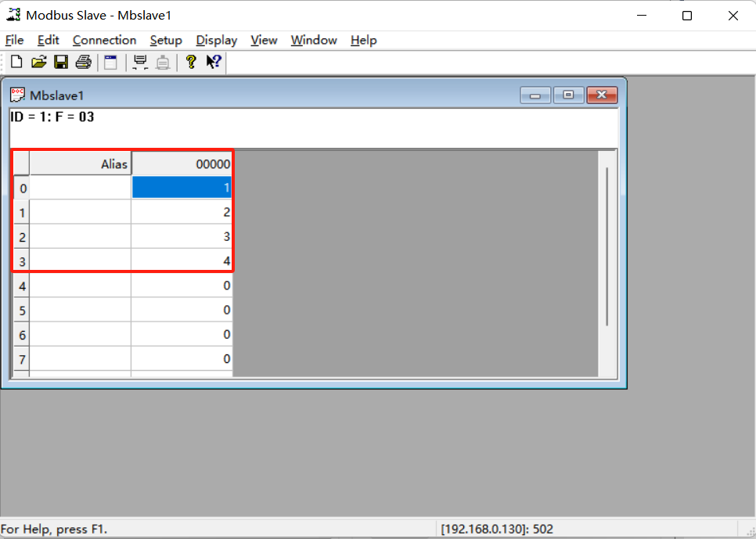Open the Display menu
Image resolution: width=756 pixels, height=539 pixels.
pos(217,40)
